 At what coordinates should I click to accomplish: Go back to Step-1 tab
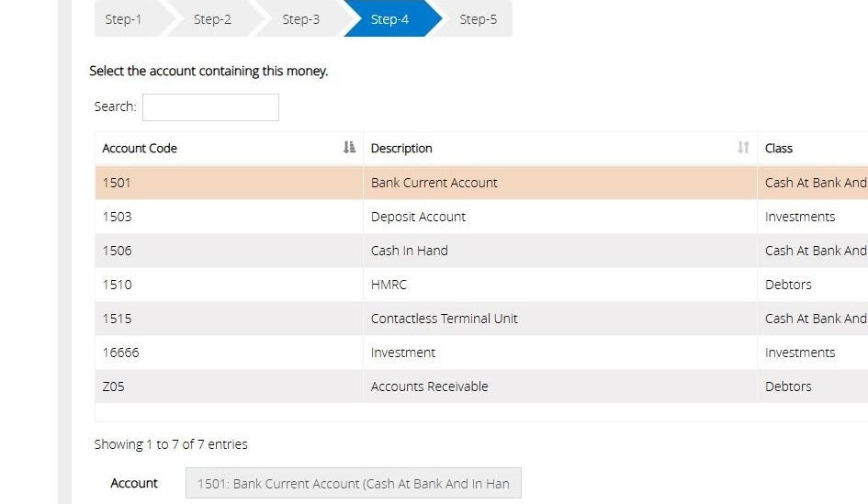tap(123, 18)
